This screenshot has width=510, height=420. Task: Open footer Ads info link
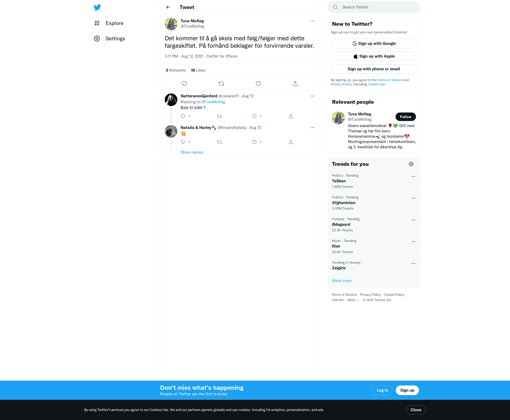pyautogui.click(x=338, y=300)
